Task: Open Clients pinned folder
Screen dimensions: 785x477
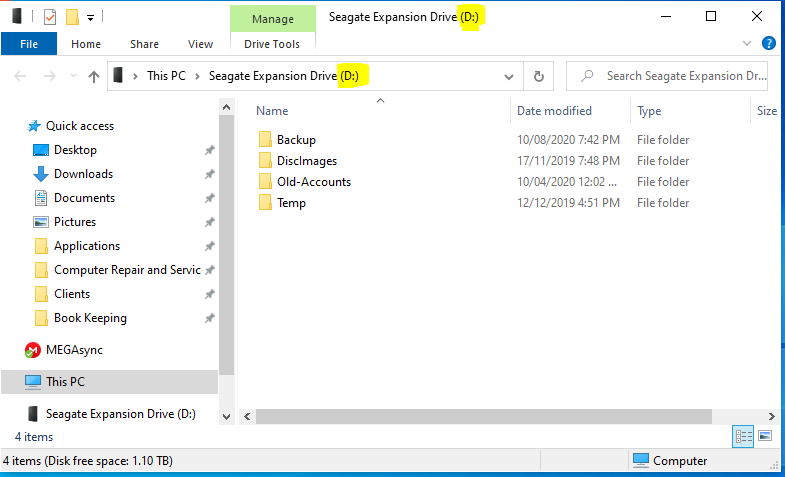Action: [x=72, y=294]
